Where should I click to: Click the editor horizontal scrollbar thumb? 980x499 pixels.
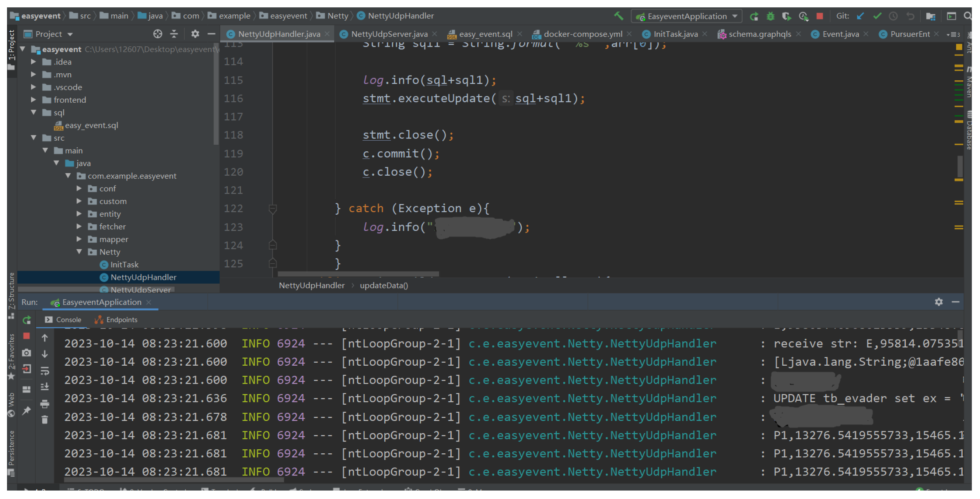point(358,274)
